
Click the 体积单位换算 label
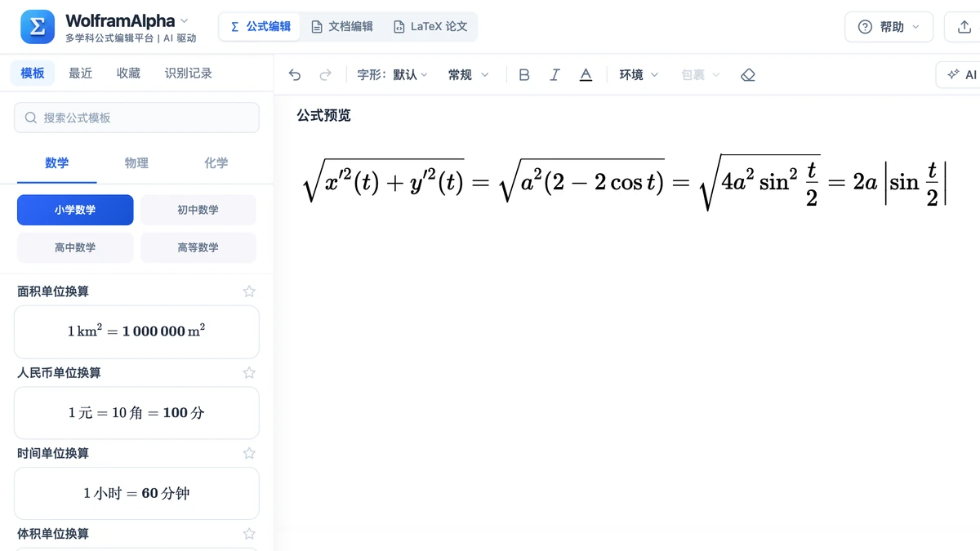click(53, 534)
